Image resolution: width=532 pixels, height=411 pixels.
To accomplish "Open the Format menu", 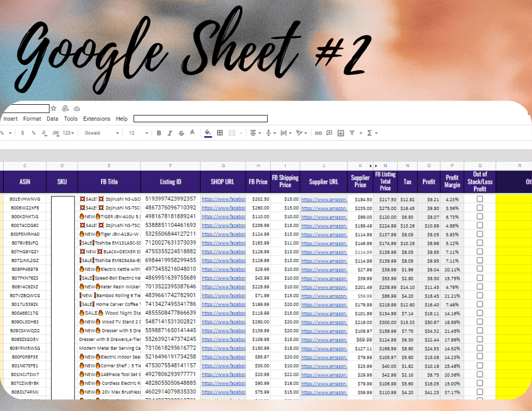I will 32,119.
